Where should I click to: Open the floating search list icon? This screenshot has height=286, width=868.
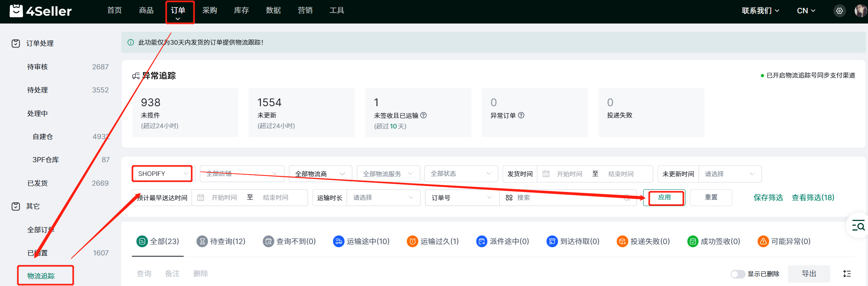(858, 226)
